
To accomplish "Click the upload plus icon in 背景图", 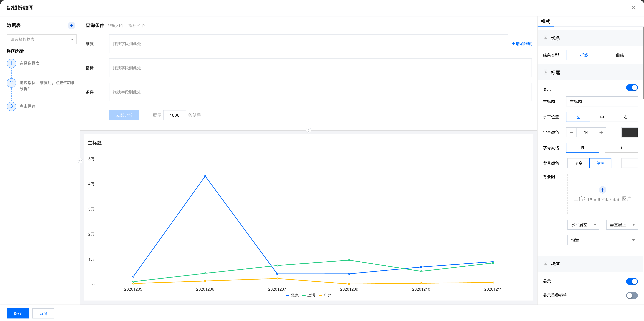I will [x=603, y=190].
